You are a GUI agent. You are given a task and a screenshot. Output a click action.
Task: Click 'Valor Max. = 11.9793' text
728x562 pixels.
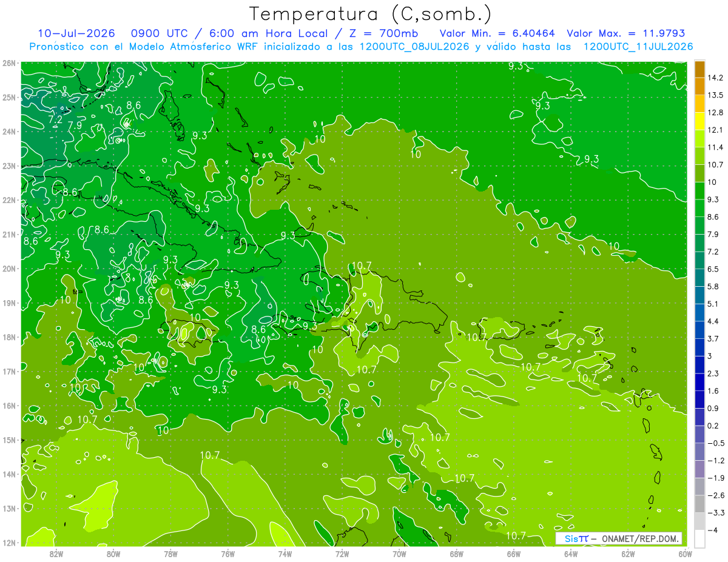(626, 33)
